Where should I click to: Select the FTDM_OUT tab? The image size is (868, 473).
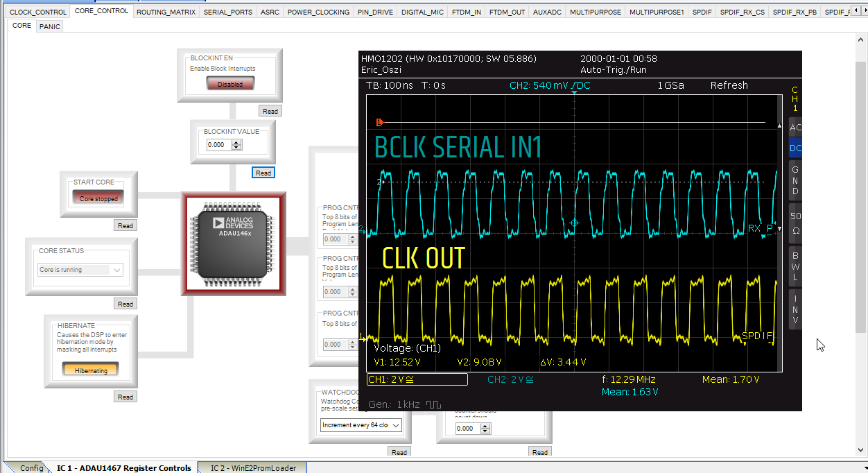pyautogui.click(x=507, y=12)
